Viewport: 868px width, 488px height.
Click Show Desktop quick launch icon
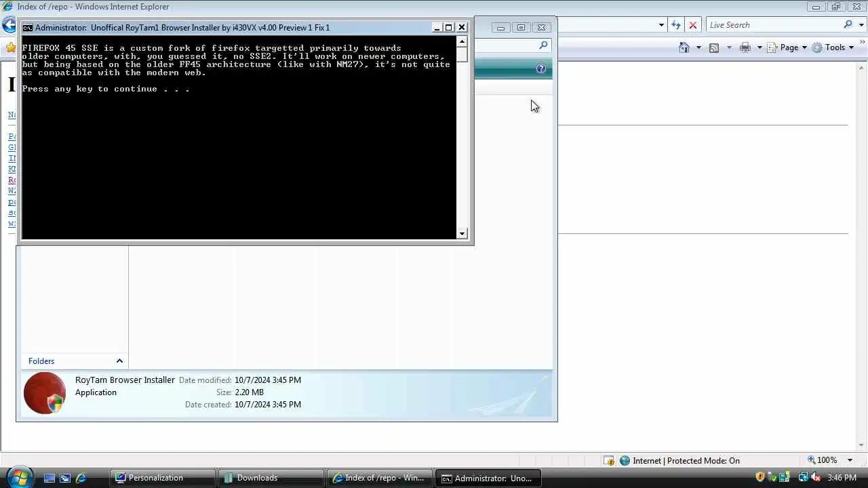click(x=49, y=478)
